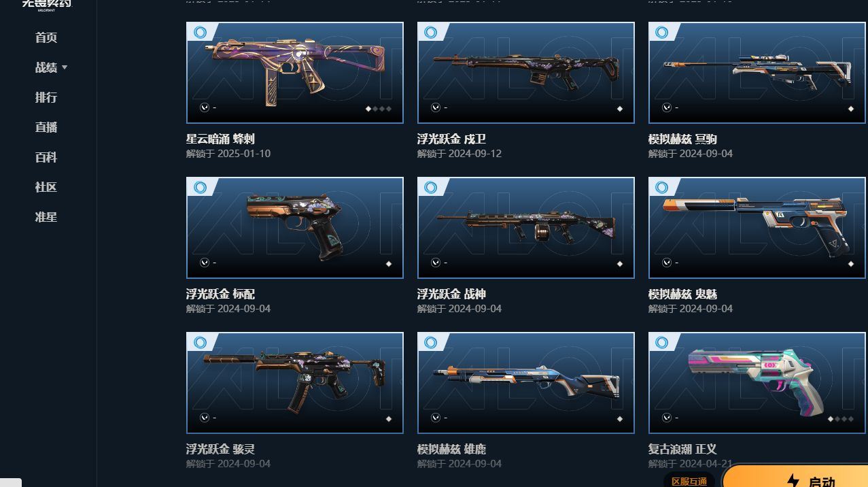This screenshot has width=868, height=487.
Task: Click level diamond on 浮光跃金 战神 card
Action: coord(620,264)
